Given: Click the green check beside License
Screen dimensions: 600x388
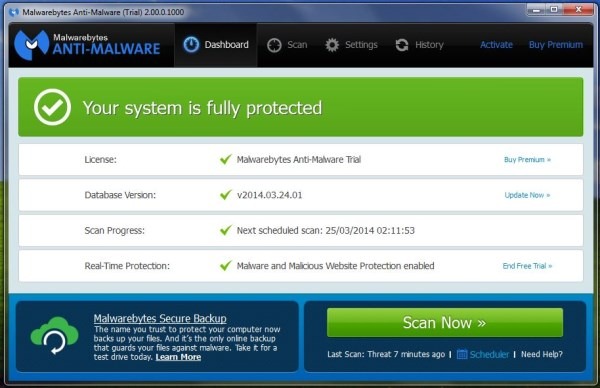Looking at the screenshot, I should click(226, 159).
